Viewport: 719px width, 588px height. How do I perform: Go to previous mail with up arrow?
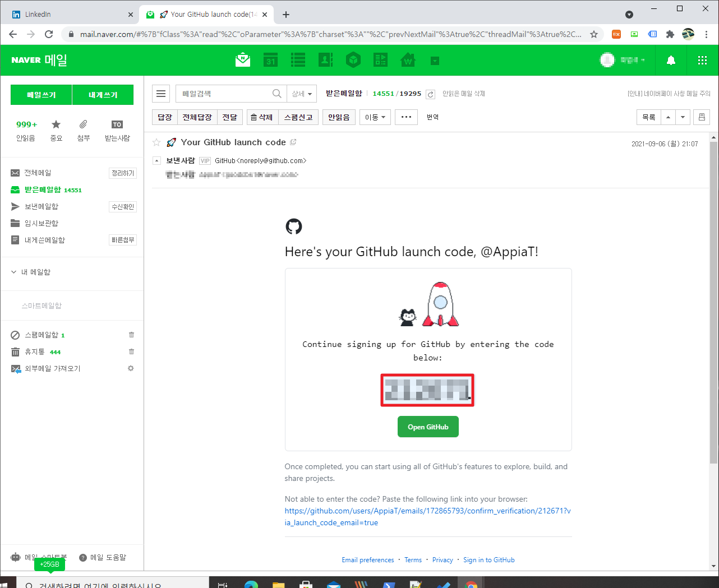668,117
